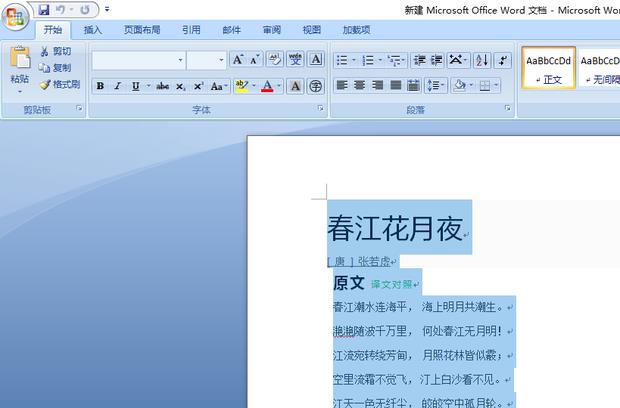Toggle italic formatting
This screenshot has height=408, width=620.
pyautogui.click(x=117, y=87)
